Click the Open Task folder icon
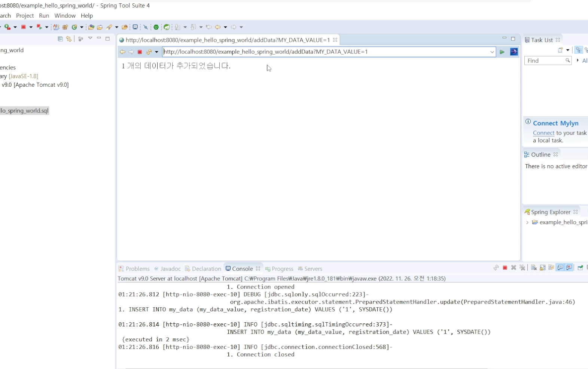588x369 pixels. 100,27
